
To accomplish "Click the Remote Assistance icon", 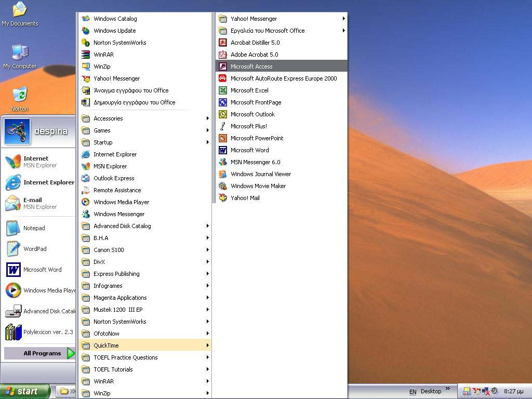I will coord(86,190).
